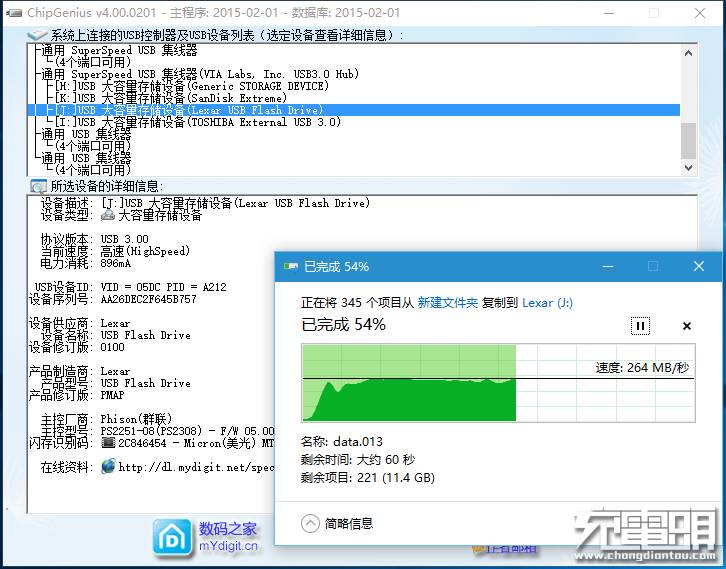Select the Generic STORAGE DEVICE row
726x569 pixels.
tap(191, 86)
